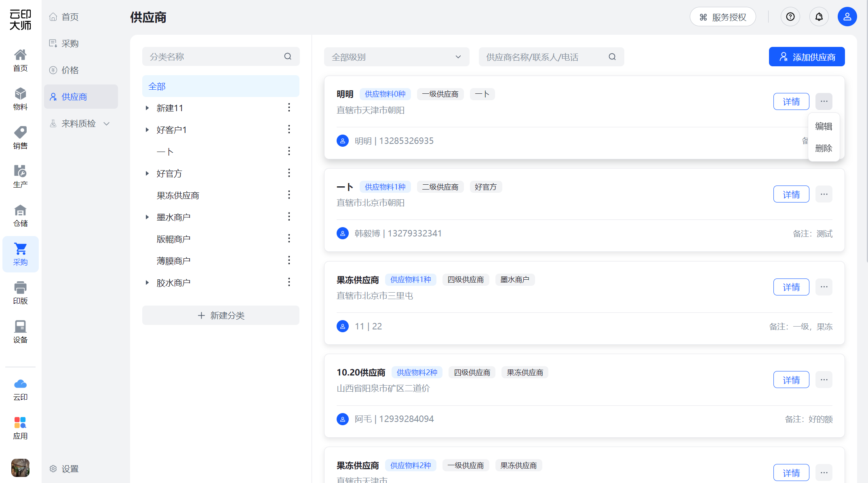This screenshot has width=868, height=483.
Task: Open 详情 for 10.20供应商
Action: coord(791,380)
